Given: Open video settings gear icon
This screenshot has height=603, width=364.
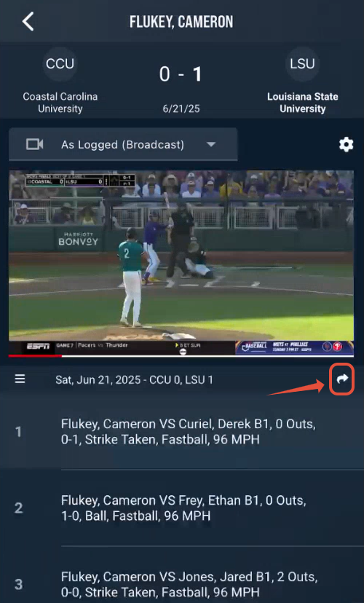Looking at the screenshot, I should [346, 145].
